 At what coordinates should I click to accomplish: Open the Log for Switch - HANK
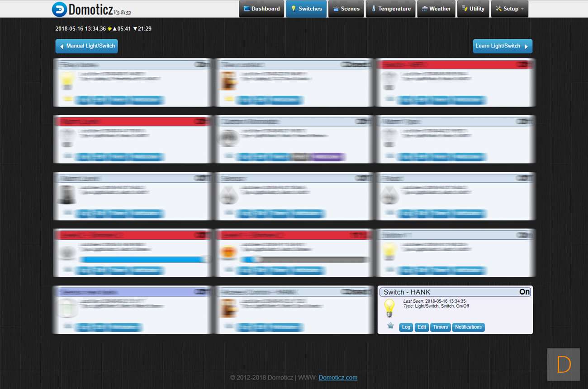[x=406, y=327]
